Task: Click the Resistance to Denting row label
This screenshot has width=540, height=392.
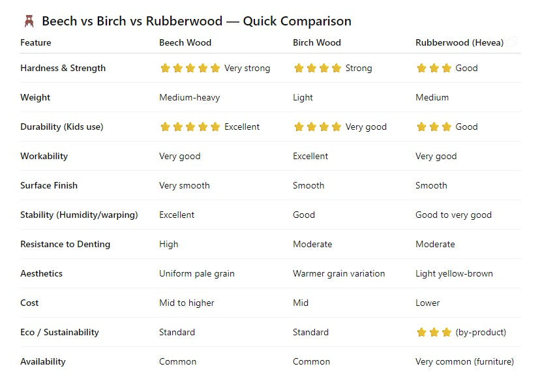Action: (x=65, y=244)
